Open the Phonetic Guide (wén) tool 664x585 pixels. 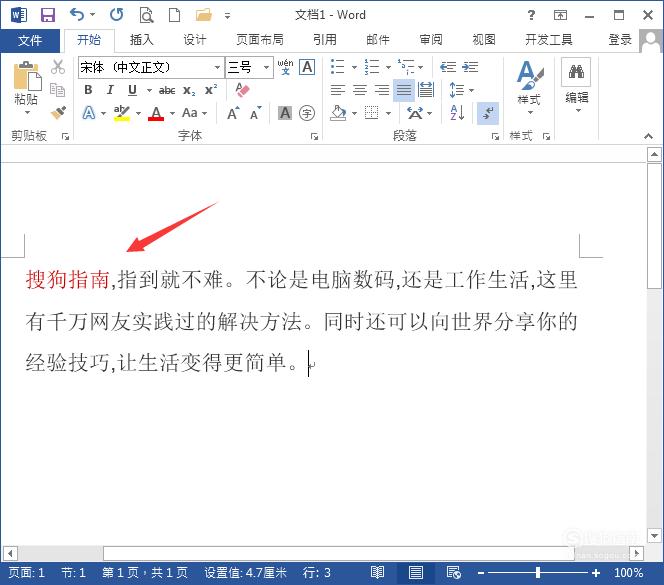pyautogui.click(x=285, y=67)
